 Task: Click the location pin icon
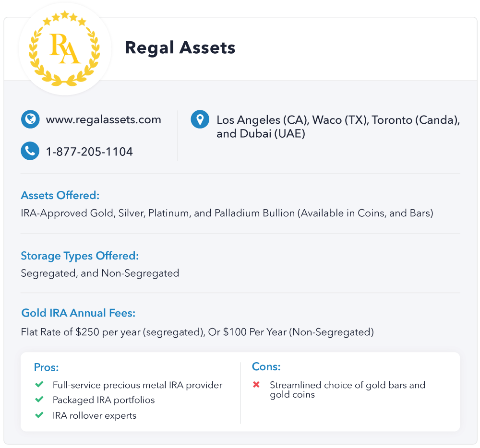[200, 119]
